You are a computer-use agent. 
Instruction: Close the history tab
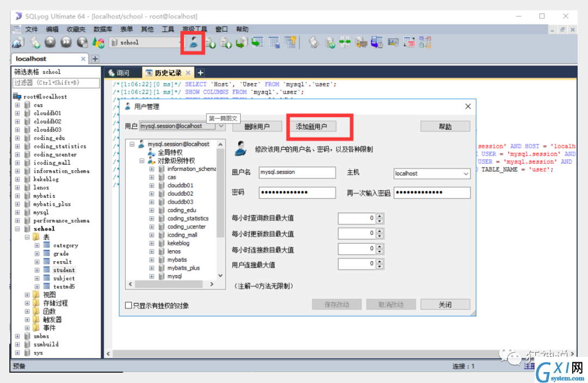tap(188, 73)
